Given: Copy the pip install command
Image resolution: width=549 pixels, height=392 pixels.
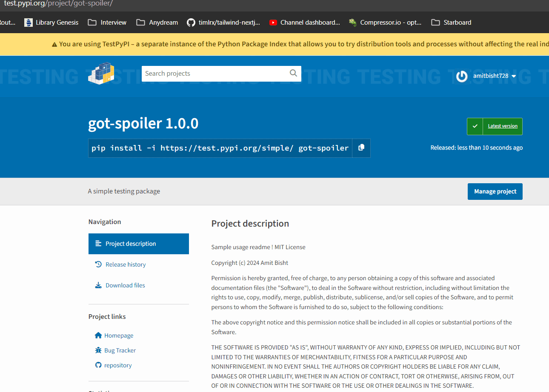Looking at the screenshot, I should [x=361, y=148].
